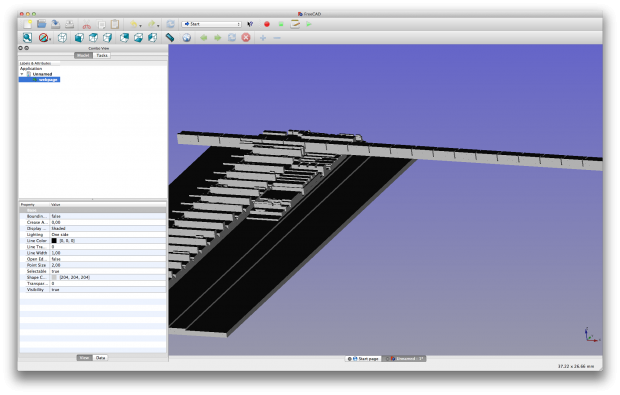Switch to Bottom view cube icon
The width and height of the screenshot is (620, 395).
[138, 38]
